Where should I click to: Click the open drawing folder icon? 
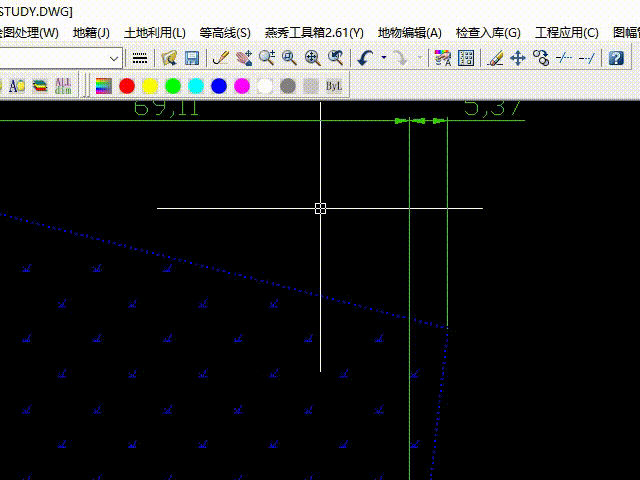click(169, 58)
